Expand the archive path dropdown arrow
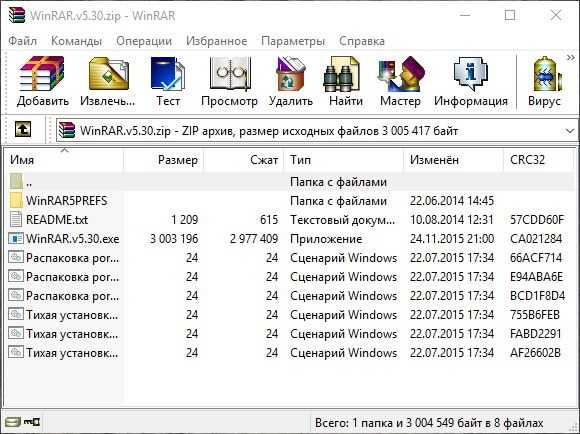 pos(570,131)
